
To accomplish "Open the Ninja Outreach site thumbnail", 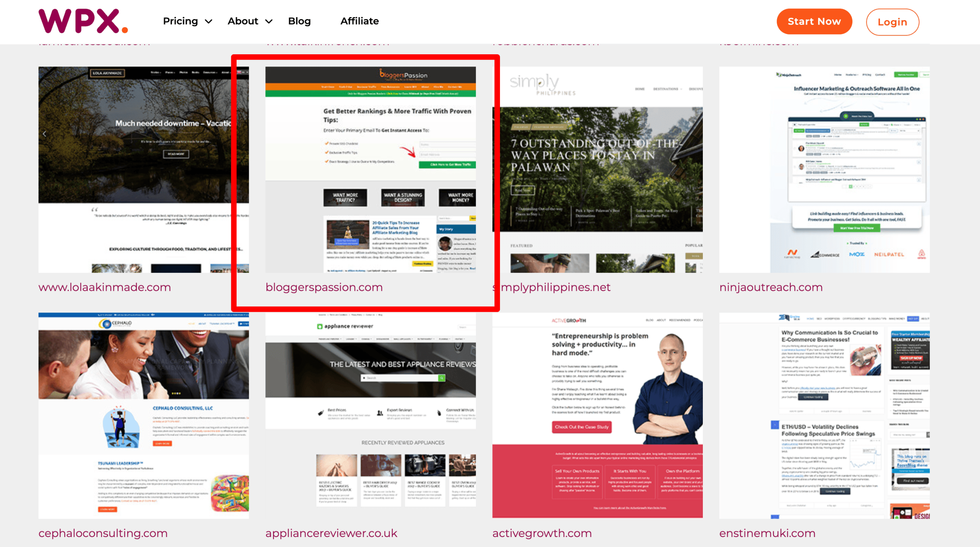I will click(824, 169).
